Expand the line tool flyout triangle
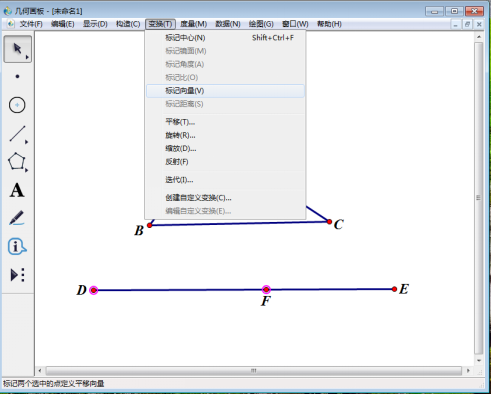Viewport: 492px width, 394px height. click(27, 142)
